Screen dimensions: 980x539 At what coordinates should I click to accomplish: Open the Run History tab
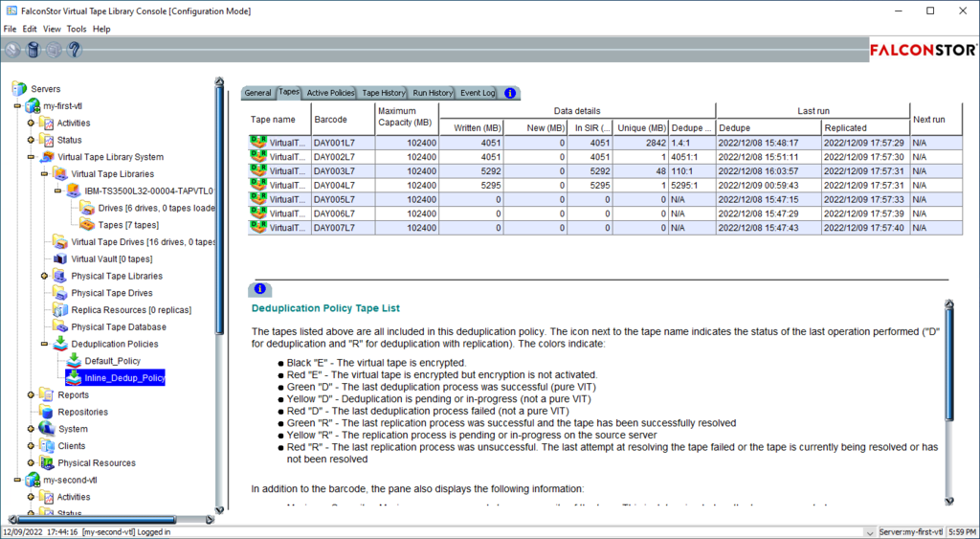click(x=433, y=93)
